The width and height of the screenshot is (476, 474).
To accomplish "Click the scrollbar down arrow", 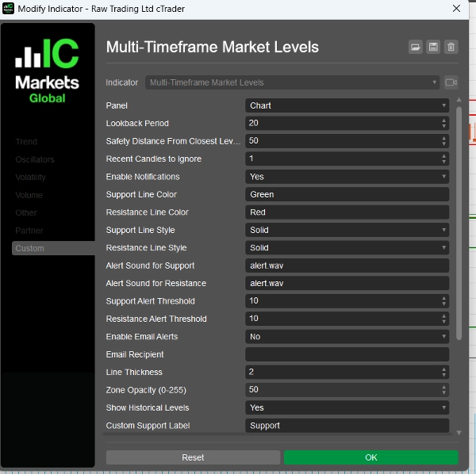I will tap(459, 433).
